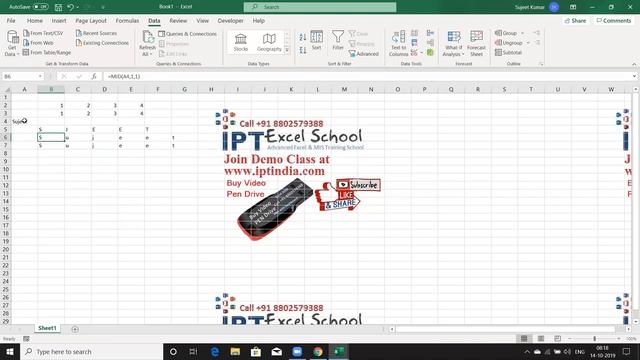Select column header B
The height and width of the screenshot is (360, 640).
tap(51, 89)
